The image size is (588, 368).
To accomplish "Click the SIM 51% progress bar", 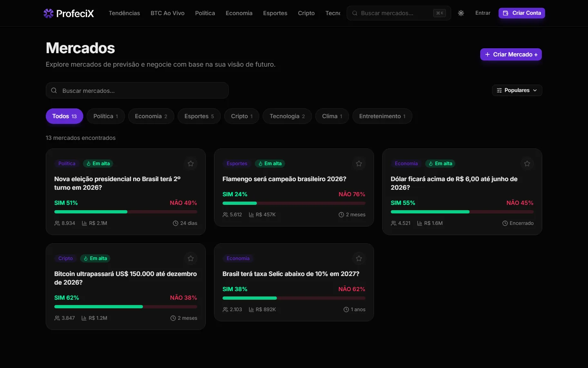I will pyautogui.click(x=126, y=212).
